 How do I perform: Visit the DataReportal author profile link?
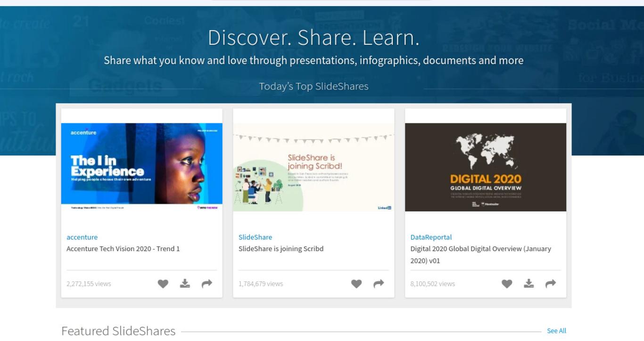point(431,237)
